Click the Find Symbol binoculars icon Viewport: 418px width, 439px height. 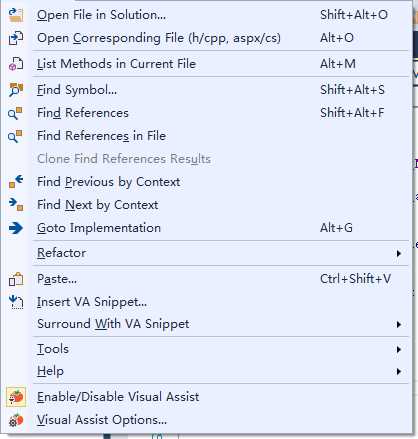pyautogui.click(x=16, y=90)
